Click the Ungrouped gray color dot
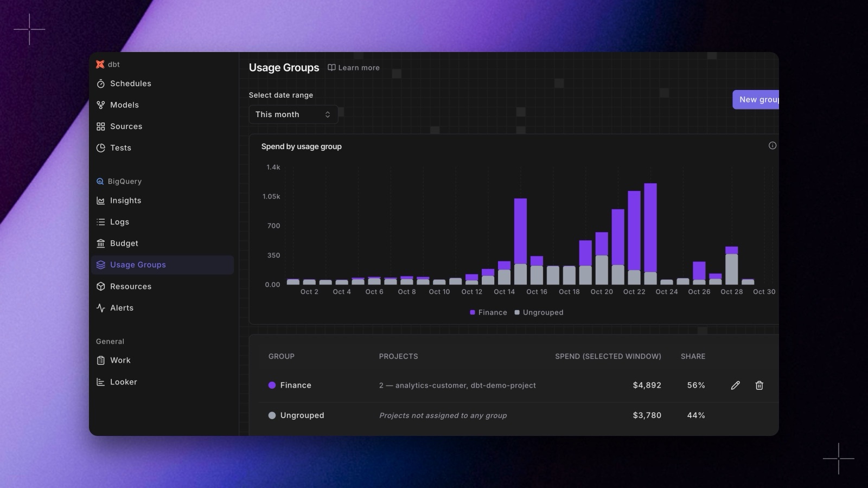This screenshot has height=488, width=868. (272, 415)
